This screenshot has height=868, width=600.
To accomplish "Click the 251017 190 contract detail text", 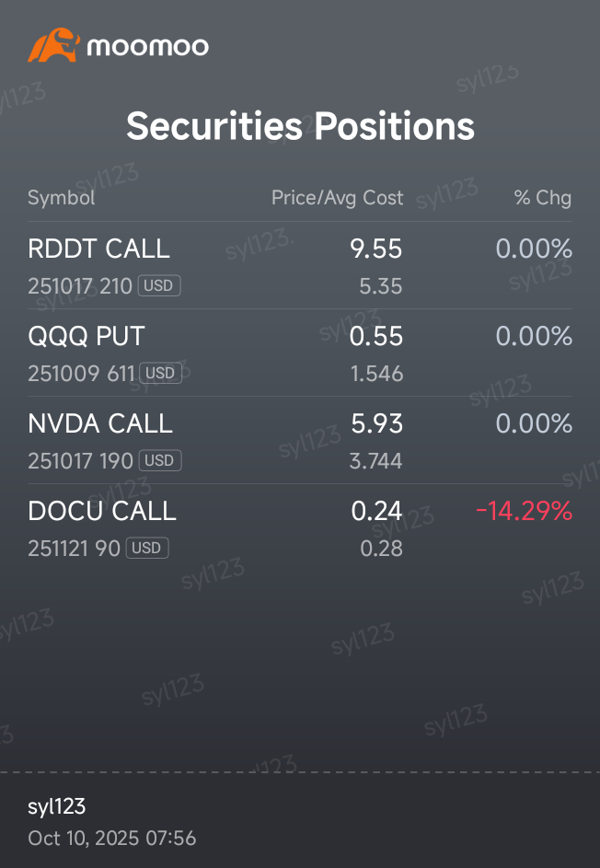I will [x=80, y=461].
